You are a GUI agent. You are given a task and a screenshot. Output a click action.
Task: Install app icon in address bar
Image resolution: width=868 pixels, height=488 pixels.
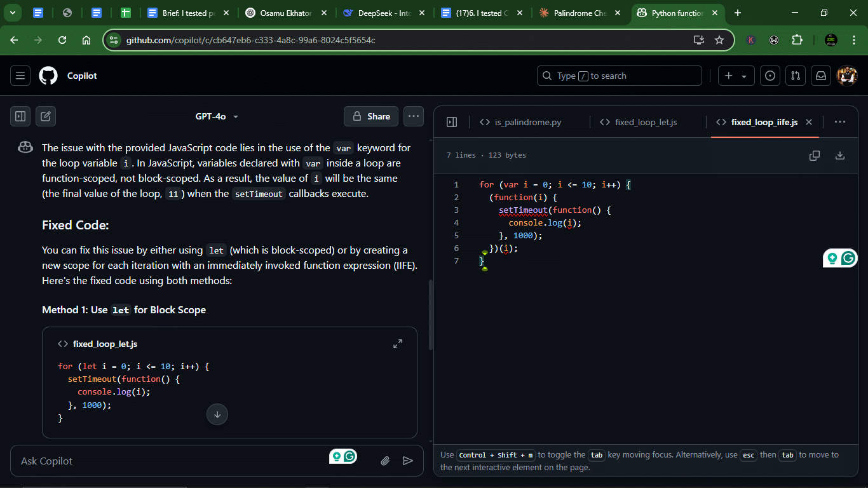tap(699, 40)
